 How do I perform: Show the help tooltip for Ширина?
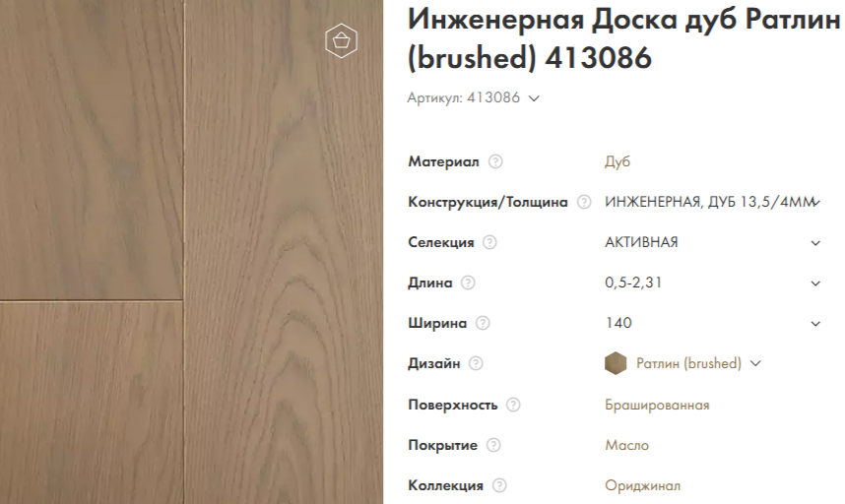click(x=483, y=323)
